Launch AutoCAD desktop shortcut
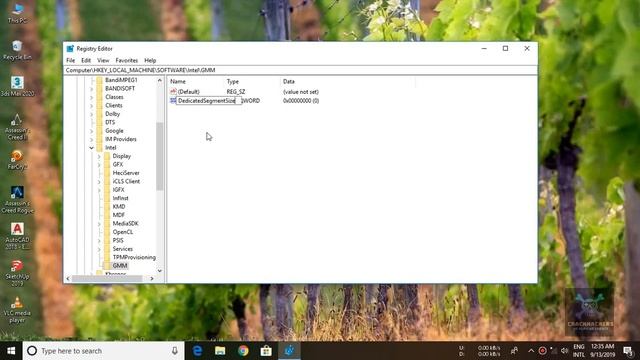The image size is (640, 360). pos(17,236)
